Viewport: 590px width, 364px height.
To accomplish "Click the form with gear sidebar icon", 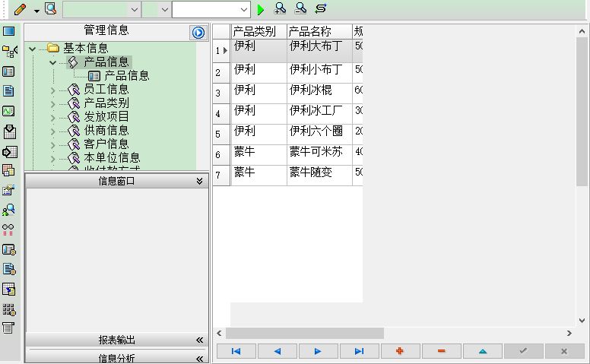I will [9, 250].
